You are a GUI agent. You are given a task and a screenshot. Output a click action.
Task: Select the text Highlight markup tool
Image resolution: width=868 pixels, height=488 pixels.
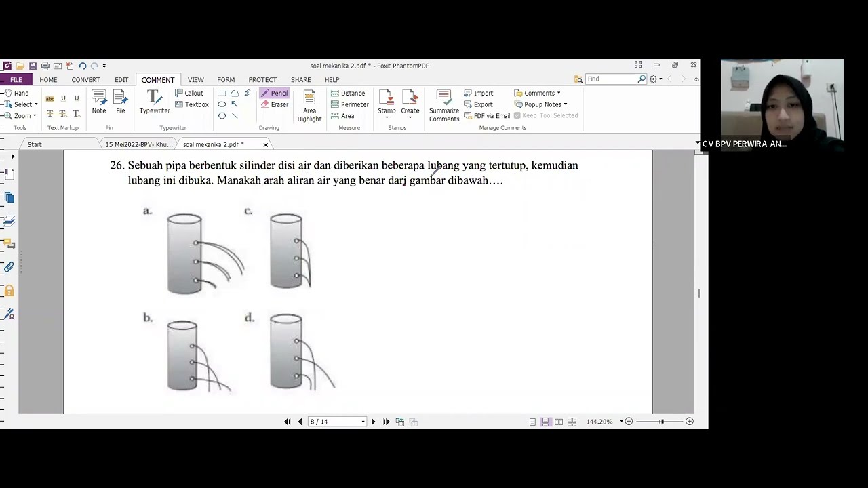point(50,98)
